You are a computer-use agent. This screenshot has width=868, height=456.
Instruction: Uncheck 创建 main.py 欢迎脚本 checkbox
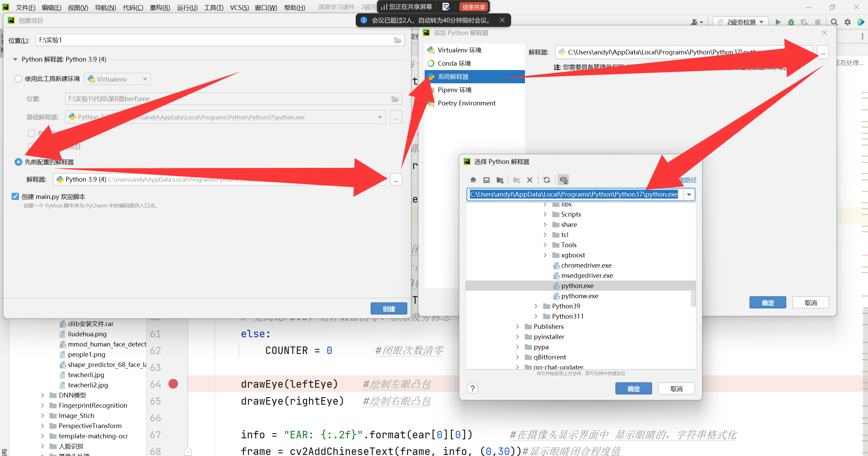(15, 197)
